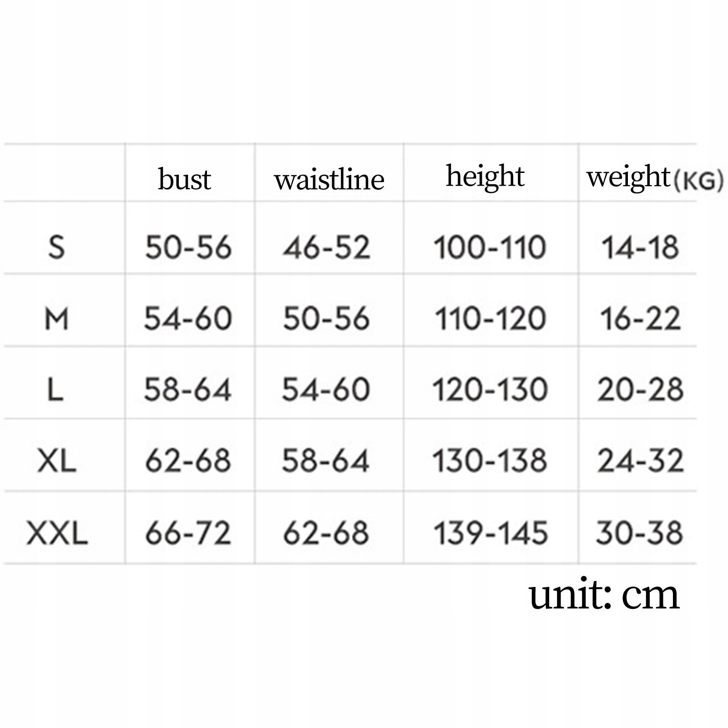The width and height of the screenshot is (728, 728).
Task: Click the height column header
Action: (485, 176)
